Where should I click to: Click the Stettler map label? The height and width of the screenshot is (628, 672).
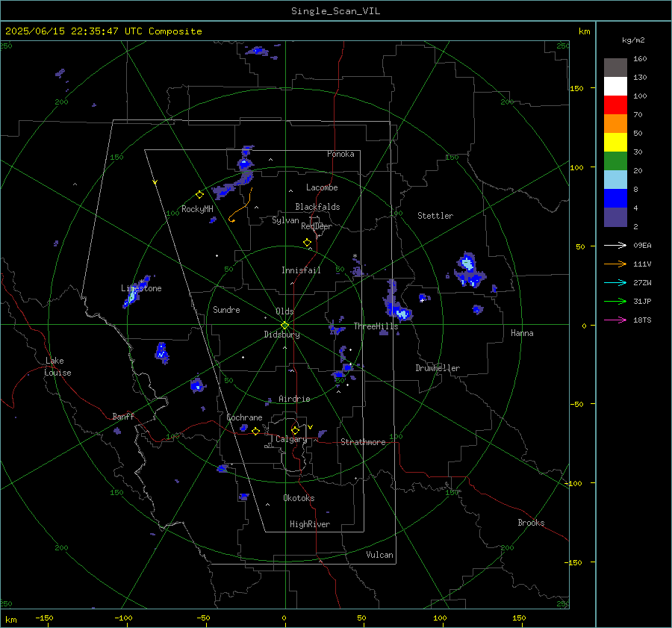coord(435,216)
